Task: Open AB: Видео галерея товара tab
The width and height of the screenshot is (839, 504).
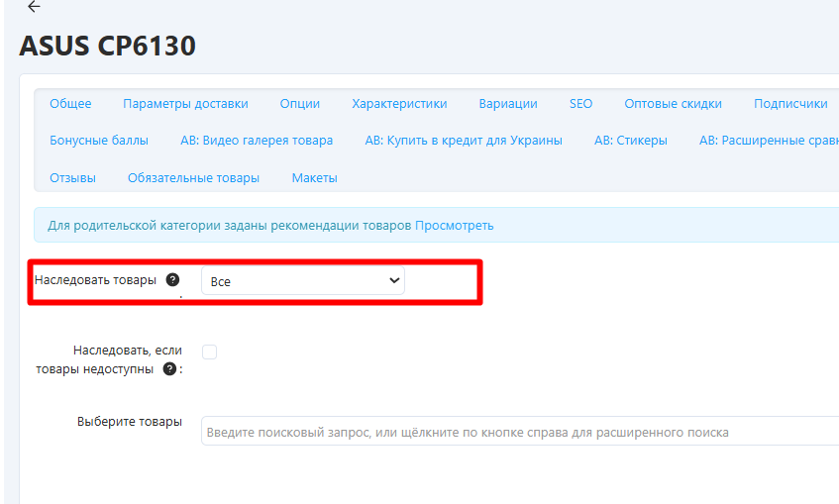Action: 257,141
